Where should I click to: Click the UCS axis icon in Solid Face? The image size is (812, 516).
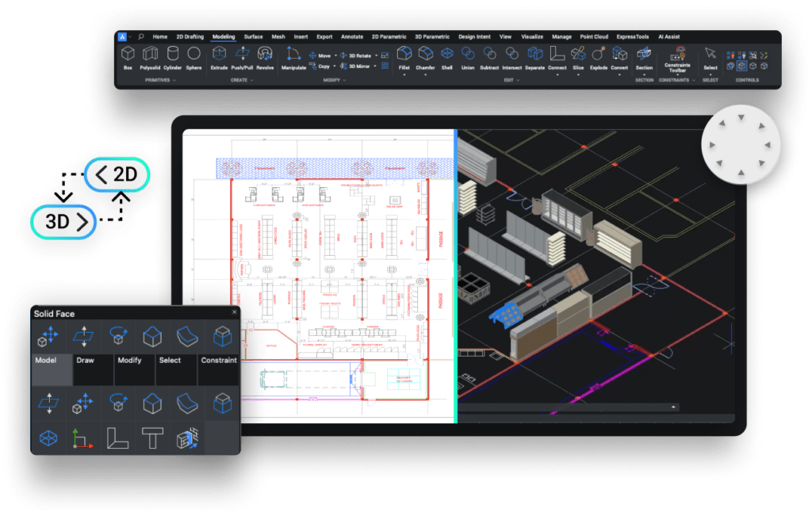click(82, 439)
